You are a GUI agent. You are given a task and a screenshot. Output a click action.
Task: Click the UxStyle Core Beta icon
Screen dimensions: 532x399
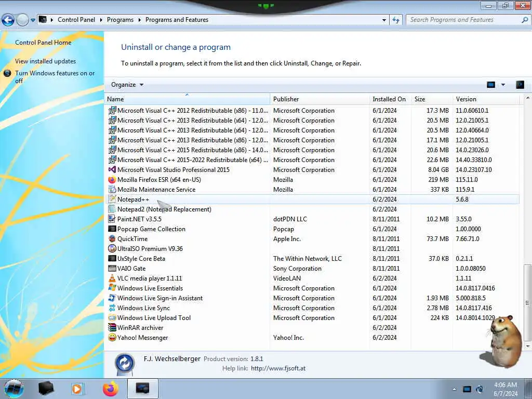point(112,258)
